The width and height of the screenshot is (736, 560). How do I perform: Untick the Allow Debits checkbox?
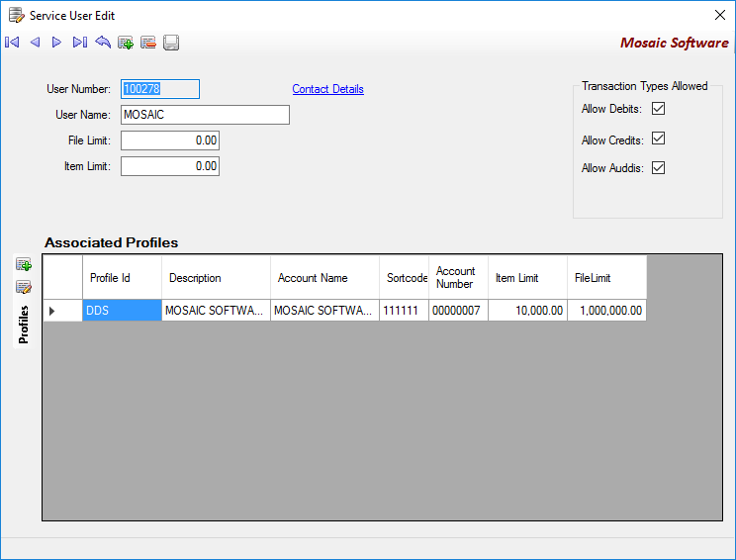coord(658,109)
